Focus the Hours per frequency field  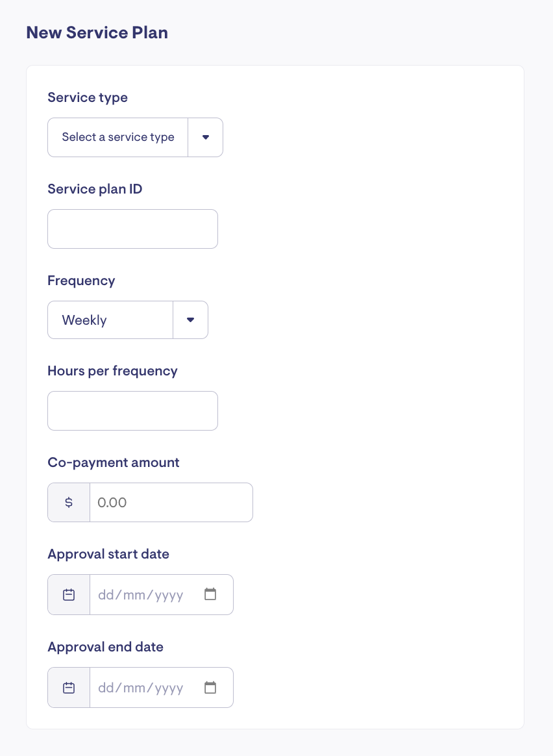[x=132, y=410]
